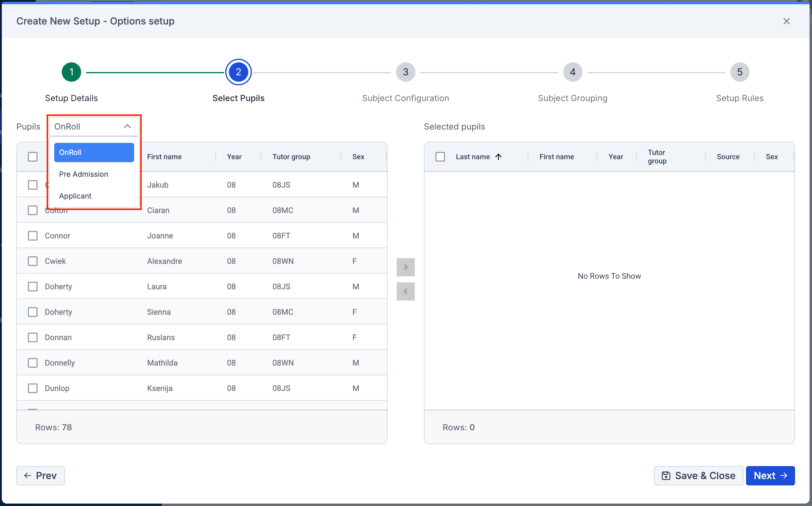Click the move-right arrow to add pupils
812x506 pixels.
(405, 267)
